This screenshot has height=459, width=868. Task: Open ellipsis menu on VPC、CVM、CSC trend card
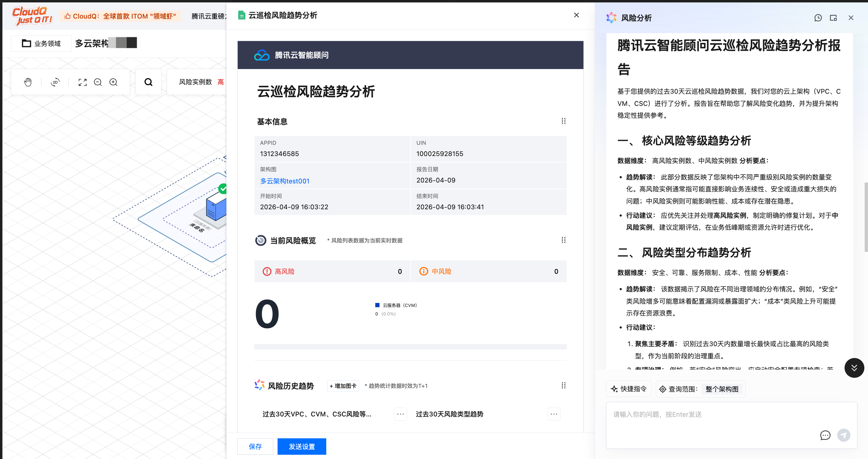(400, 414)
